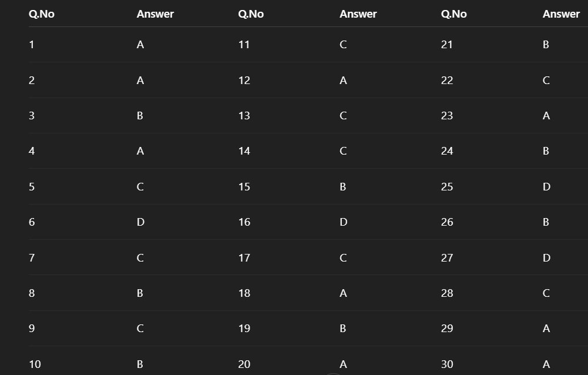Select the answer for question 1
The height and width of the screenshot is (375, 588).
pyautogui.click(x=140, y=45)
